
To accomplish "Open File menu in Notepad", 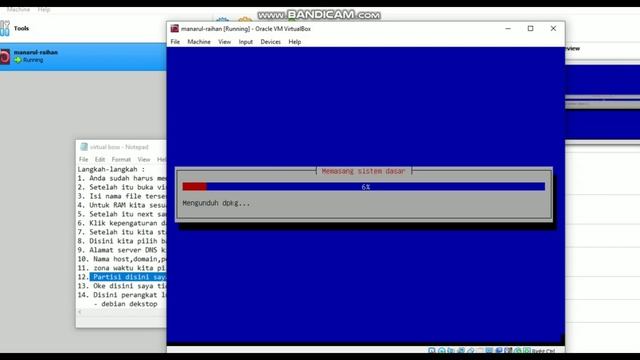I will click(84, 159).
